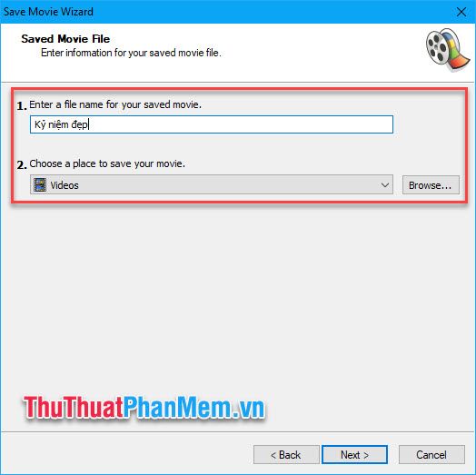Click the Videos folder filmstrip icon
The width and height of the screenshot is (476, 475).
tap(40, 185)
